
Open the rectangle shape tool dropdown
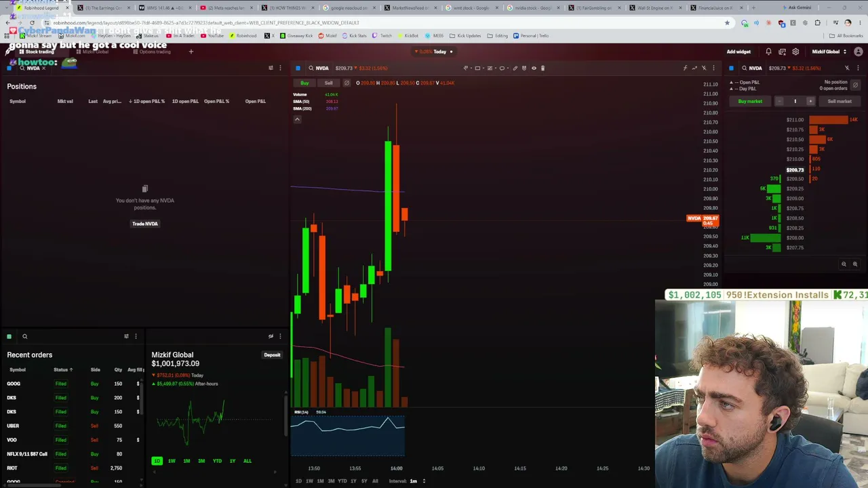tap(479, 68)
